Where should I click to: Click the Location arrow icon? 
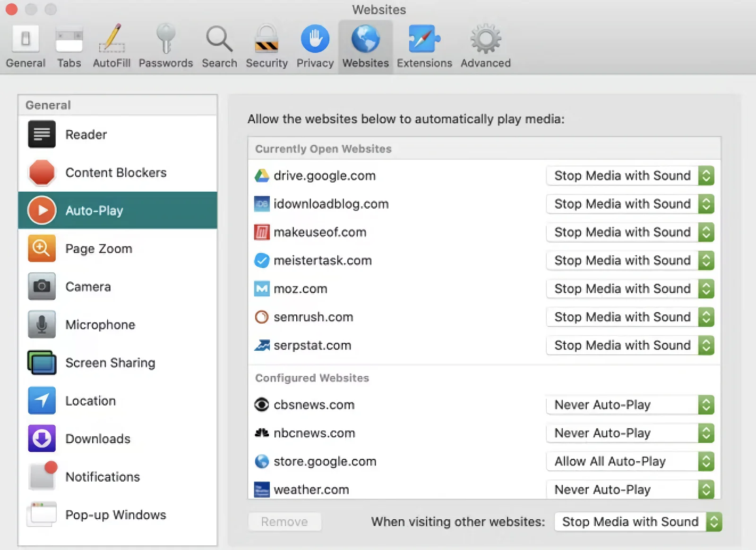pos(42,400)
